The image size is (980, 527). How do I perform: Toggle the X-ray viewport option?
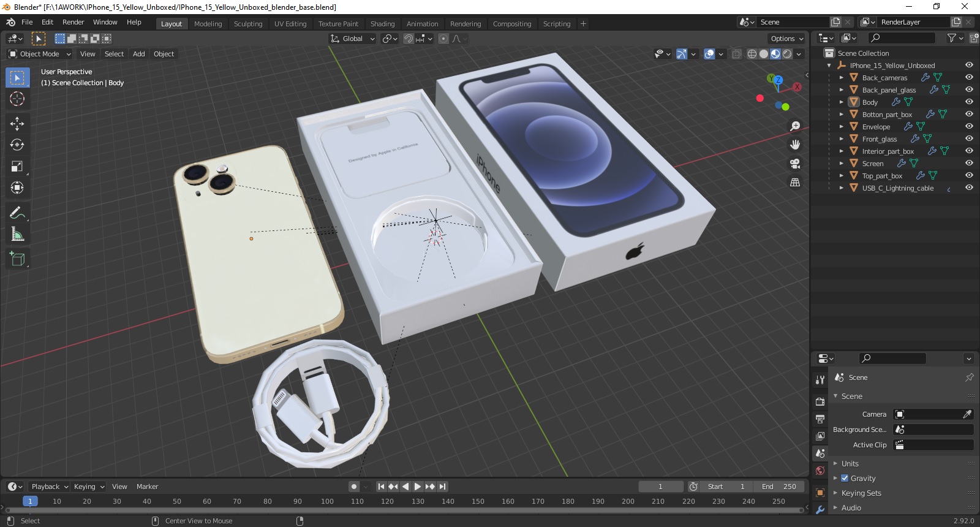(736, 54)
